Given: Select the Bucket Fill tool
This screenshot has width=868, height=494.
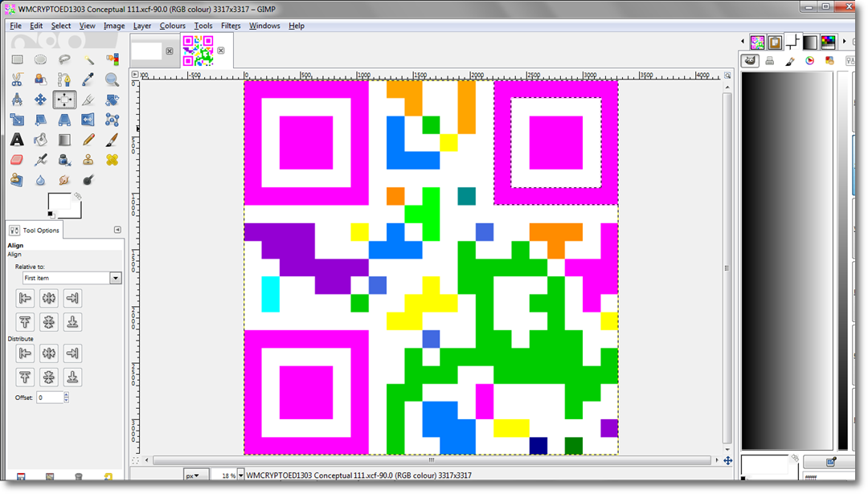Looking at the screenshot, I should (x=40, y=140).
